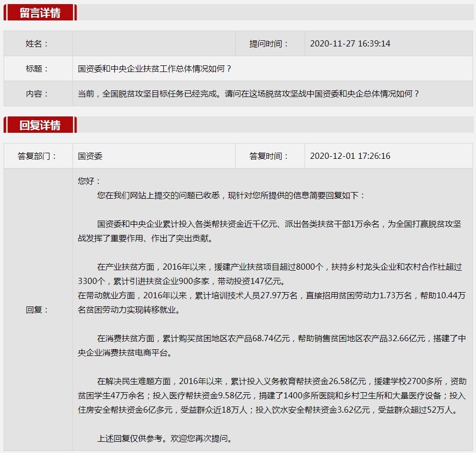
Task: Click the 回复 label in the reply row
Action: [x=38, y=310]
